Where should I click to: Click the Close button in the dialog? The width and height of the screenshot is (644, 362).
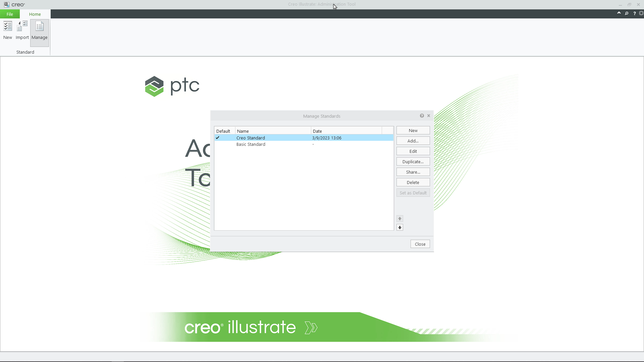(420, 244)
